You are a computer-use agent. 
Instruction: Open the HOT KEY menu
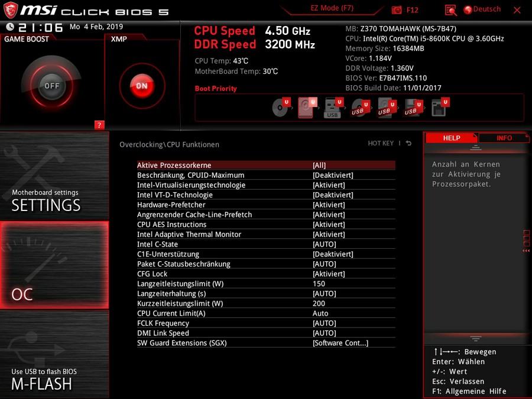tap(381, 143)
